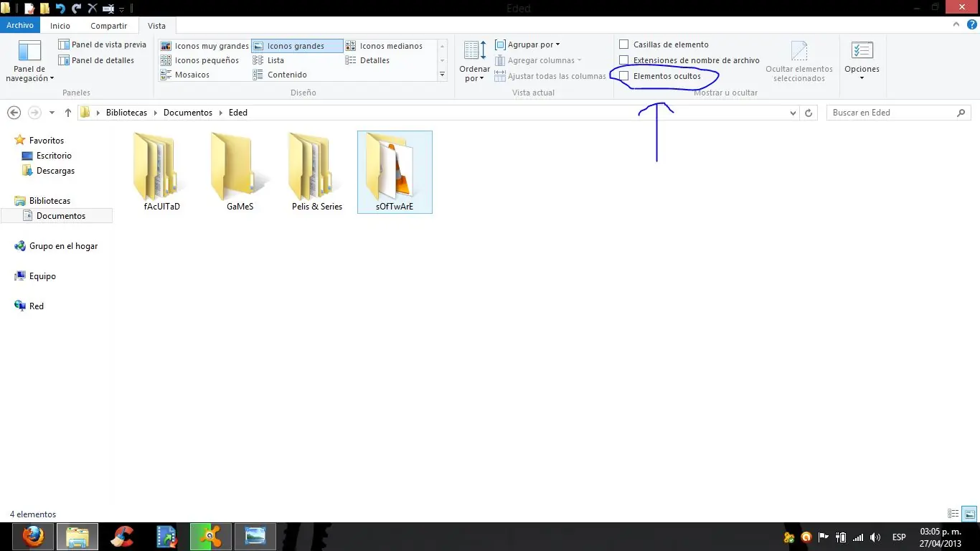Click Bibliotecas in the address path
This screenshot has width=980, height=551.
pyautogui.click(x=126, y=113)
